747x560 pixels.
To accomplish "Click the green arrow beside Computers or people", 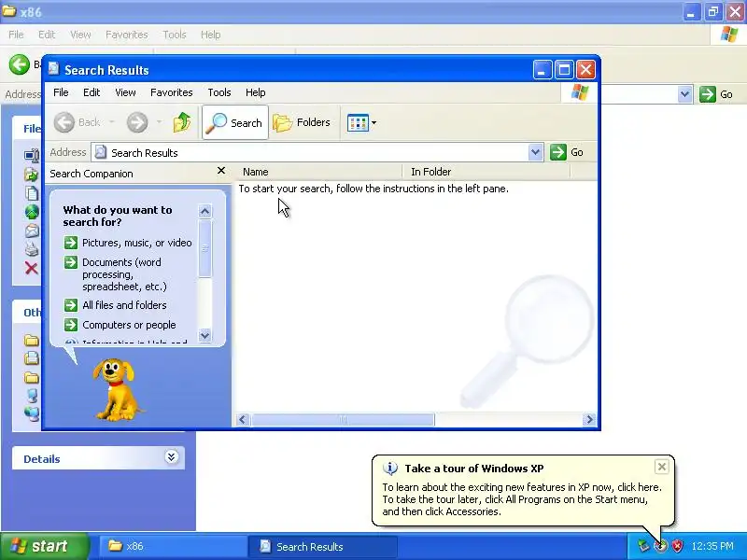I will click(x=71, y=325).
